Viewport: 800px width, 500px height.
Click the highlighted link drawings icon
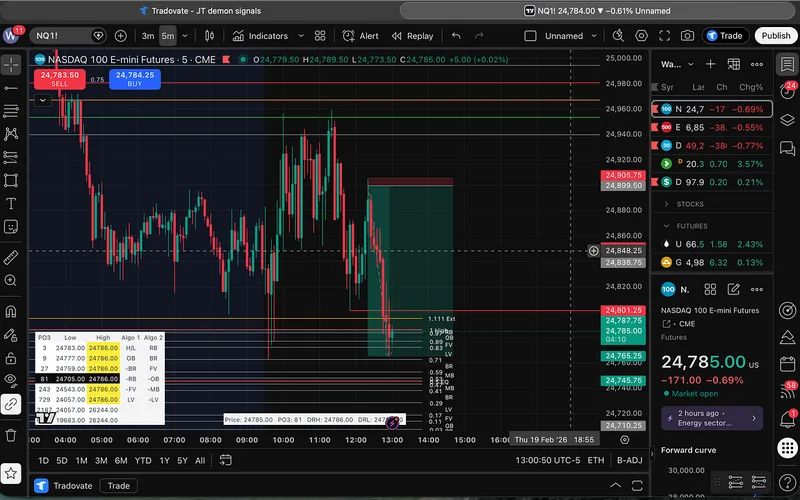11,404
